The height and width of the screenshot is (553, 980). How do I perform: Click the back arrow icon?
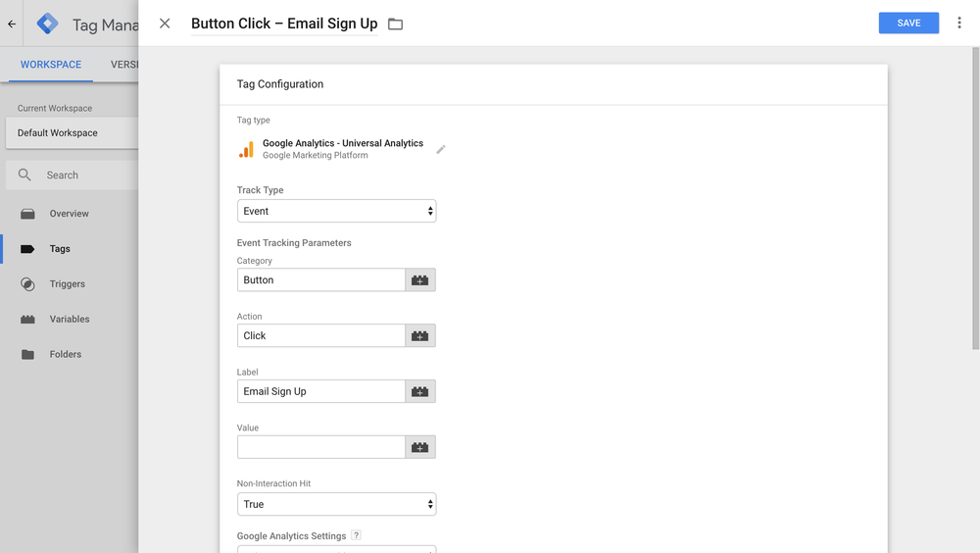[x=12, y=24]
